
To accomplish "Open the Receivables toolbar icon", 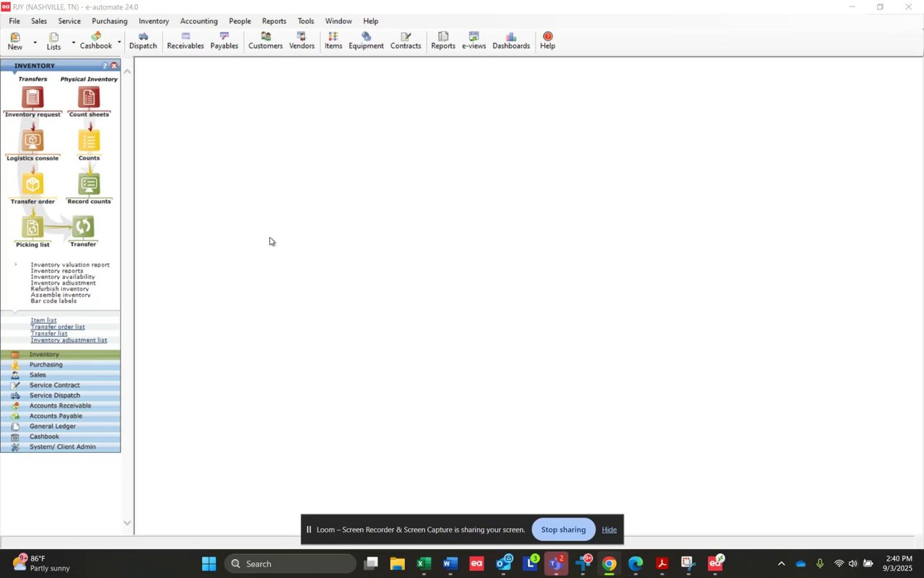I will [x=186, y=41].
